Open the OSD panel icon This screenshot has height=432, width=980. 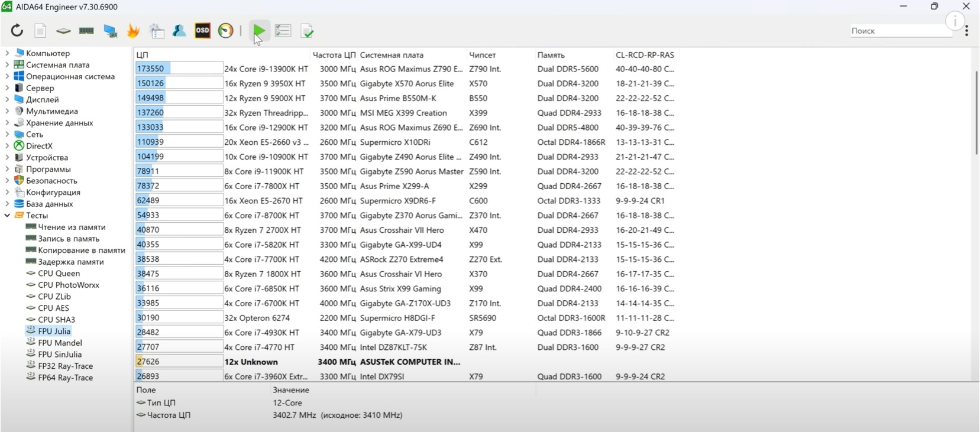202,31
